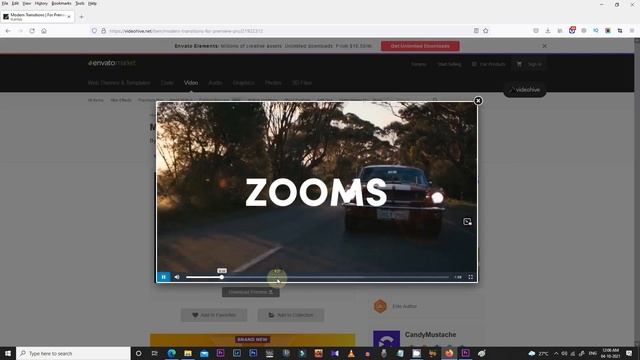Open the Bookmarks menu
The image size is (640, 360).
[61, 3]
